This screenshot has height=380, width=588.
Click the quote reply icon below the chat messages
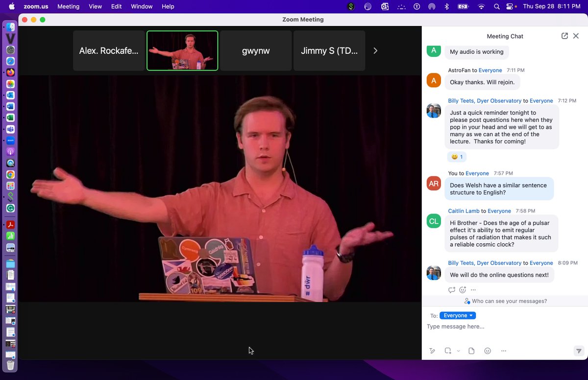point(451,289)
